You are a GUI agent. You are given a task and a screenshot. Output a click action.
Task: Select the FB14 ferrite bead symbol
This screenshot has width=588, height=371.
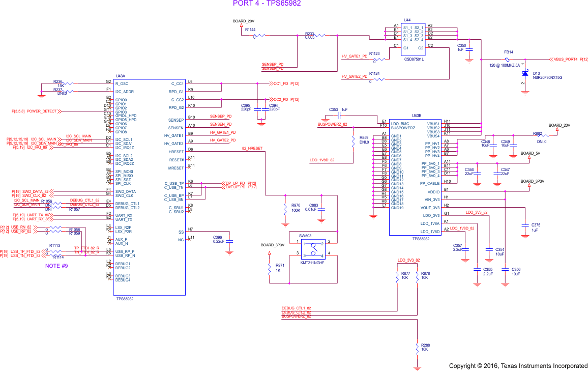[507, 60]
